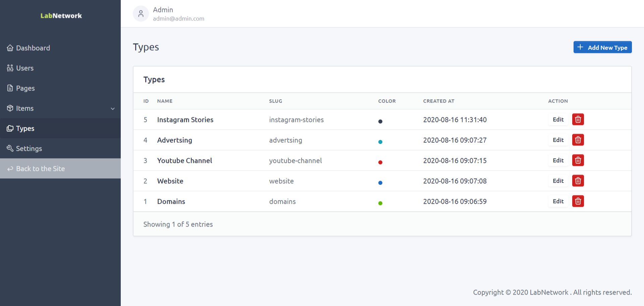Click the LabNetwork logo
Image resolution: width=644 pixels, height=306 pixels.
[61, 16]
